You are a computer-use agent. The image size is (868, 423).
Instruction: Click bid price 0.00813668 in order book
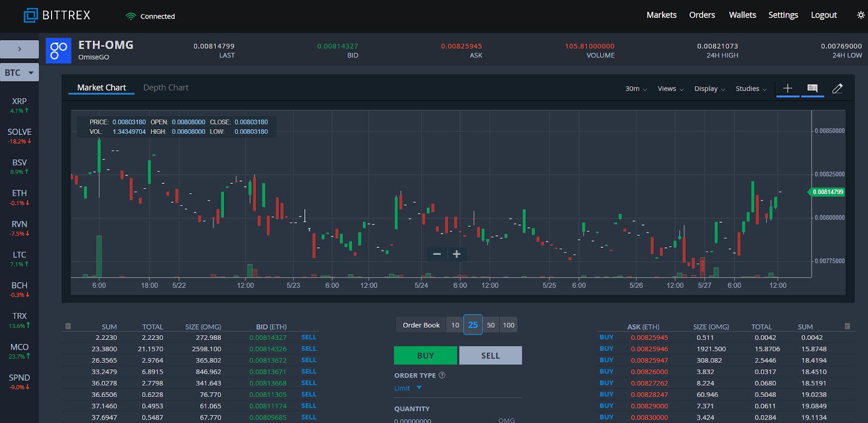coord(268,383)
